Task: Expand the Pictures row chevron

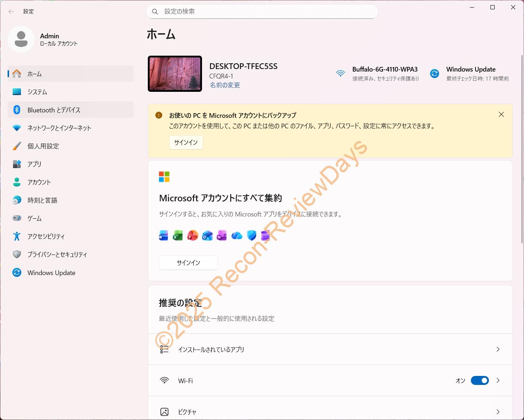Action: pyautogui.click(x=498, y=412)
